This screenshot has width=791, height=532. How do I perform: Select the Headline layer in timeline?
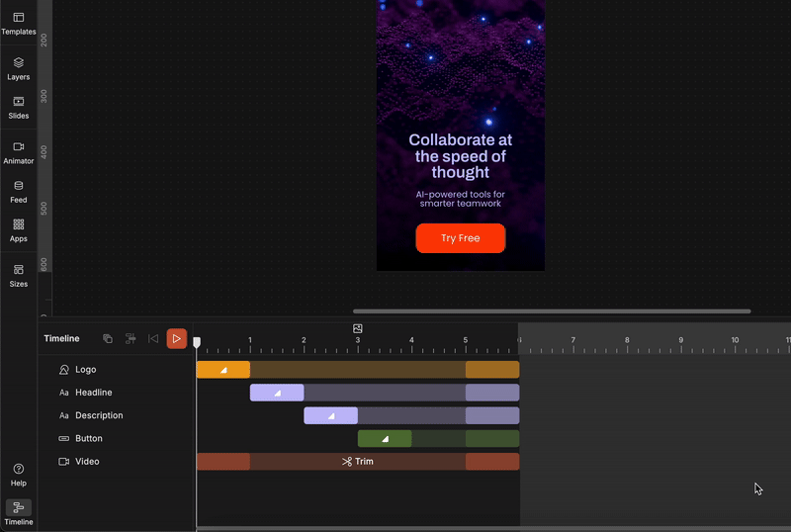[x=94, y=393]
